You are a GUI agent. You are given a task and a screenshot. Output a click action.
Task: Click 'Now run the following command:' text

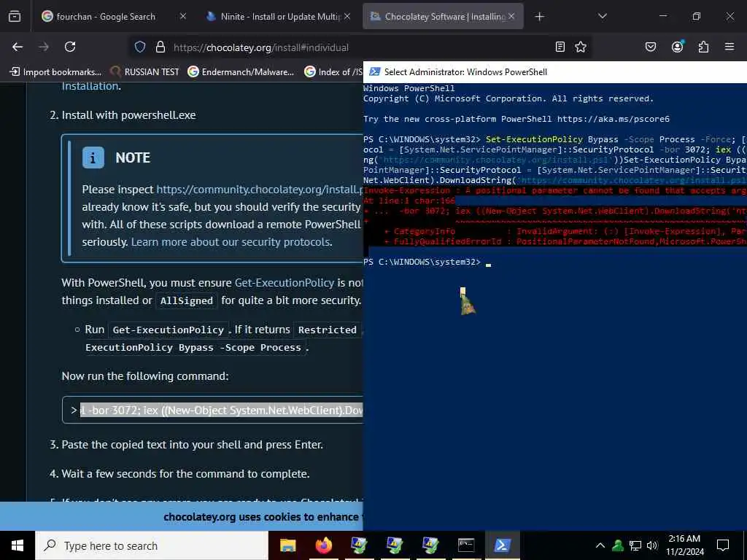(x=145, y=376)
